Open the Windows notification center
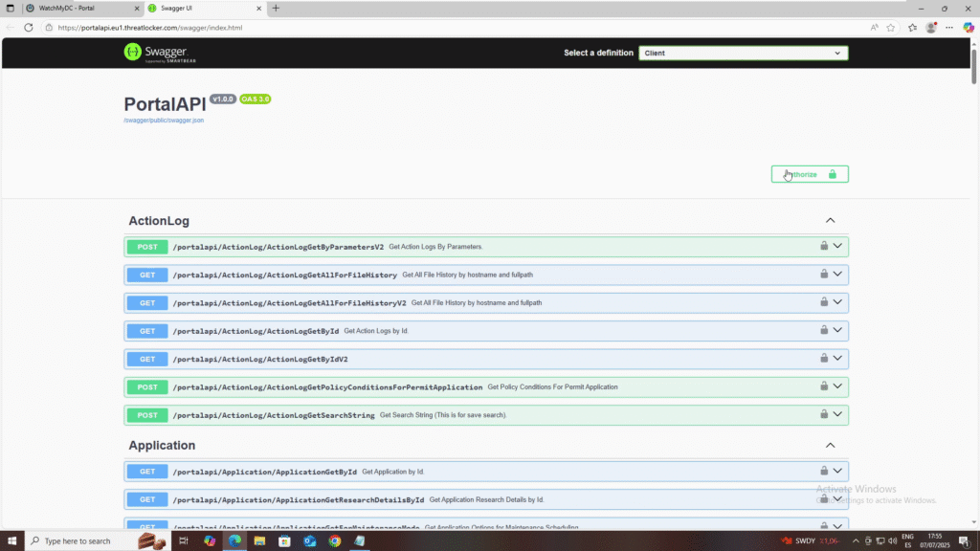The width and height of the screenshot is (980, 551). [964, 541]
